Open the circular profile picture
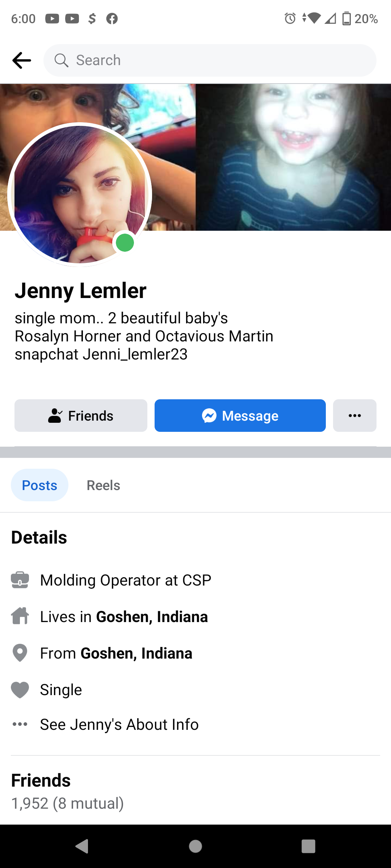 (x=80, y=195)
